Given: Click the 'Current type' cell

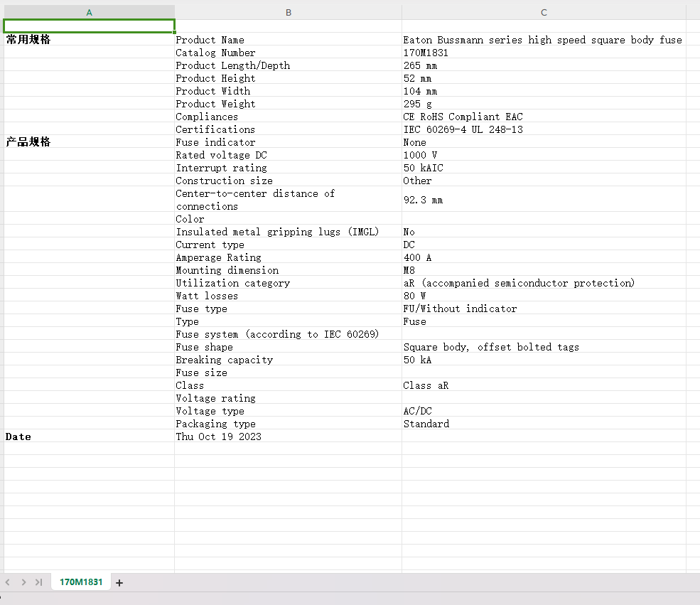Looking at the screenshot, I should (289, 245).
